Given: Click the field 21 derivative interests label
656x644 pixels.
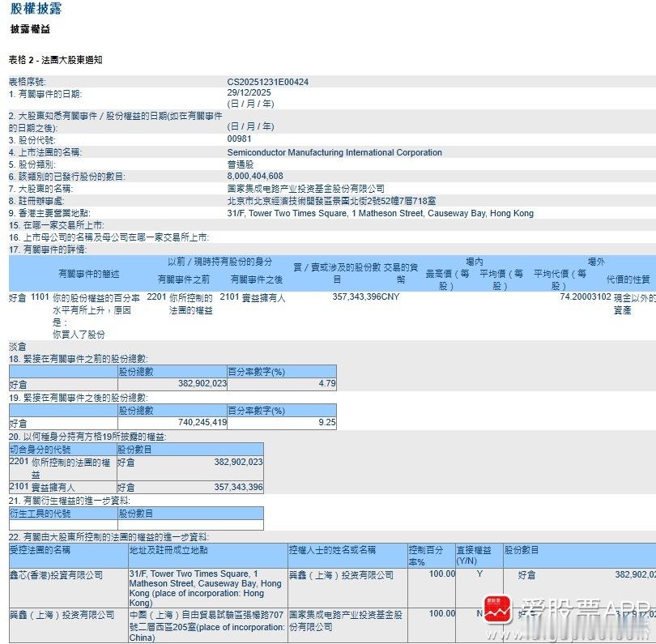Looking at the screenshot, I should coord(69,501).
